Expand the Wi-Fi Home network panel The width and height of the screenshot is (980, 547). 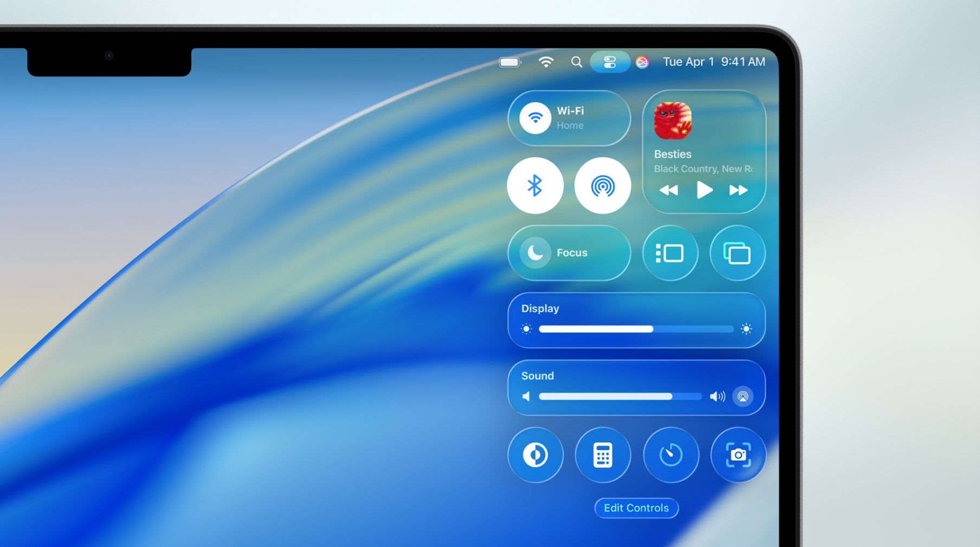tap(591, 118)
